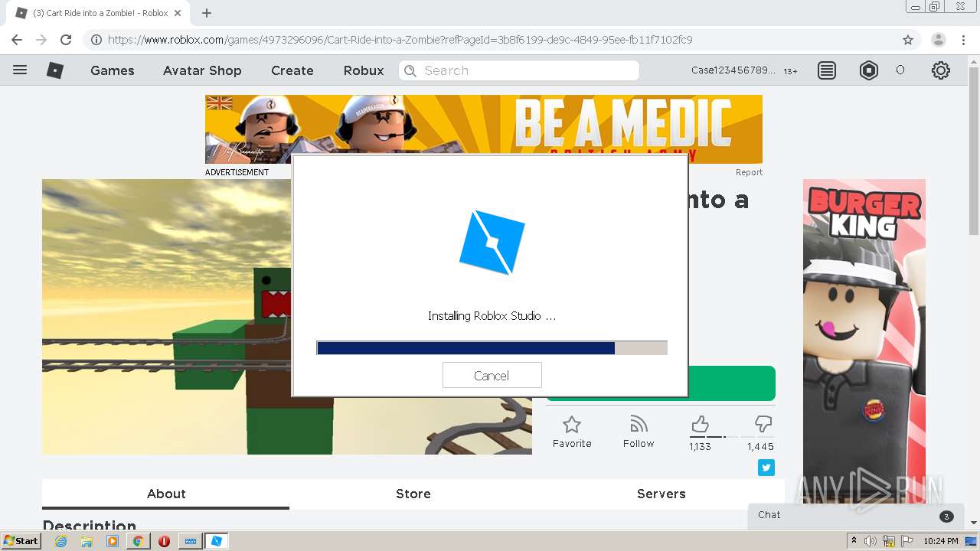Click the green Play button
980x551 pixels.
tap(731, 383)
